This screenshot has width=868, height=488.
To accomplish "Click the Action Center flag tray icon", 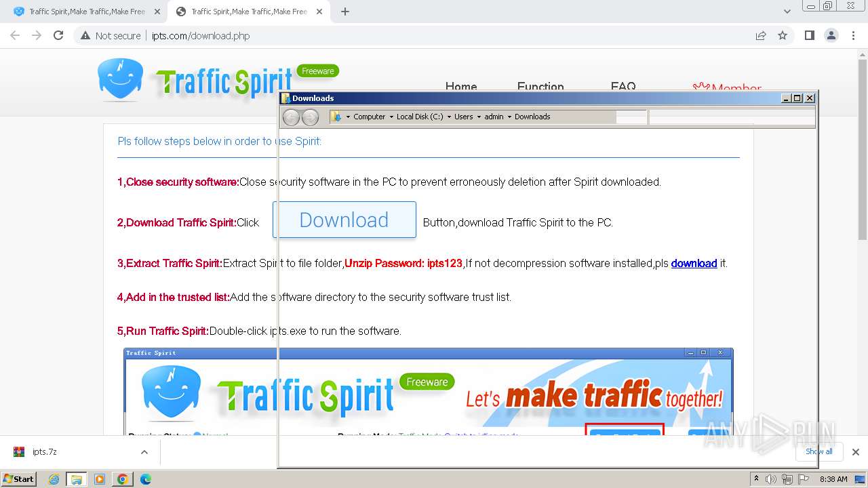I will coord(804,479).
